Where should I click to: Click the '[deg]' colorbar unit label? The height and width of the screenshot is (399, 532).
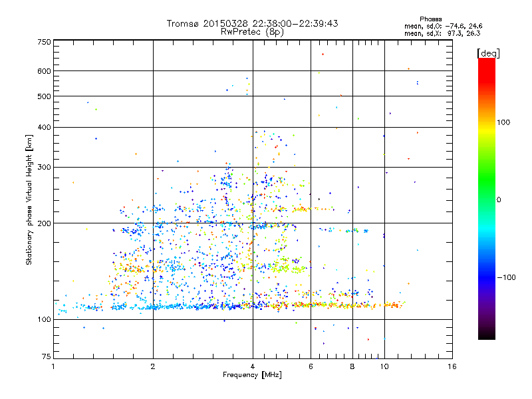488,53
